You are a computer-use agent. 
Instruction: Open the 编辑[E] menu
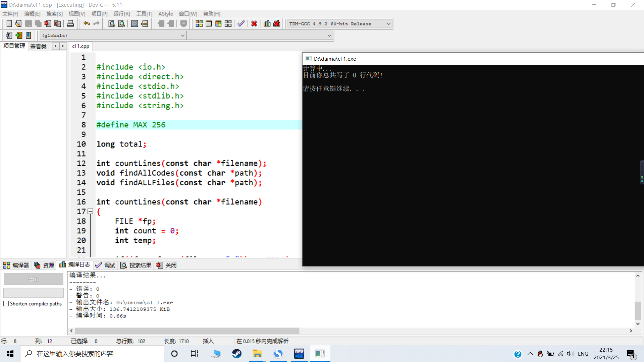click(32, 14)
